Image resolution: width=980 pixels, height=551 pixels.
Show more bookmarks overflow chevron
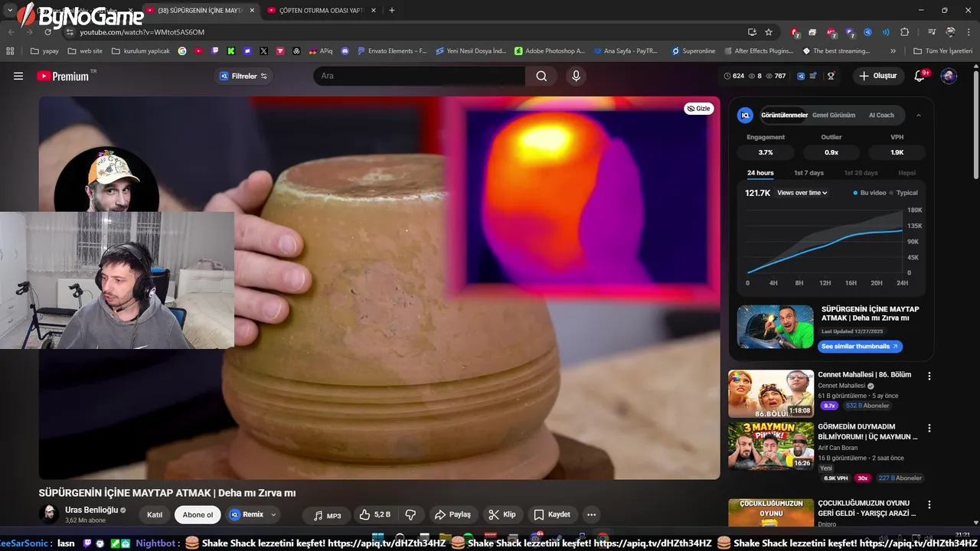893,51
